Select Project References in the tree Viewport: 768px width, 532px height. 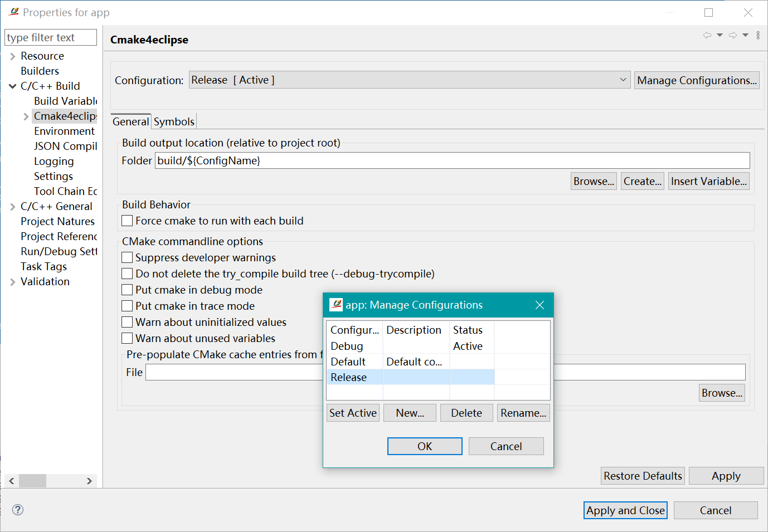(59, 236)
